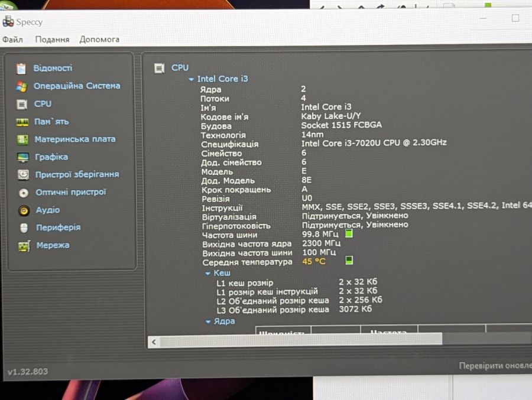This screenshot has width=532, height=400.
Task: Click the Частота column header in the table
Action: 389,331
